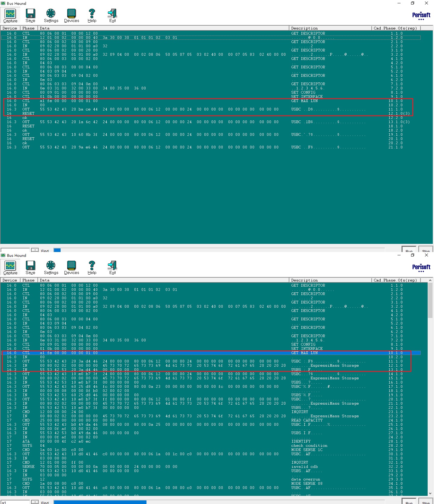Click arrow button beside Find field, upper window
Viewport: 434px width, 504px height.
35,250
